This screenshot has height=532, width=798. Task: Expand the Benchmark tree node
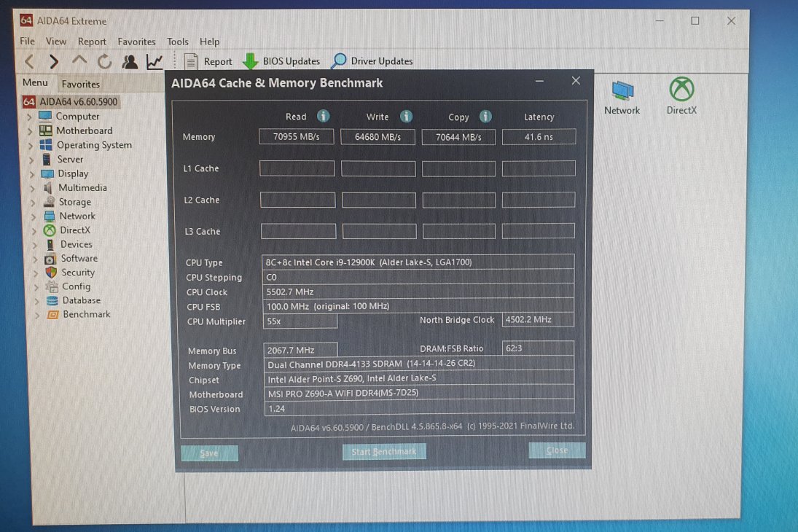(36, 315)
